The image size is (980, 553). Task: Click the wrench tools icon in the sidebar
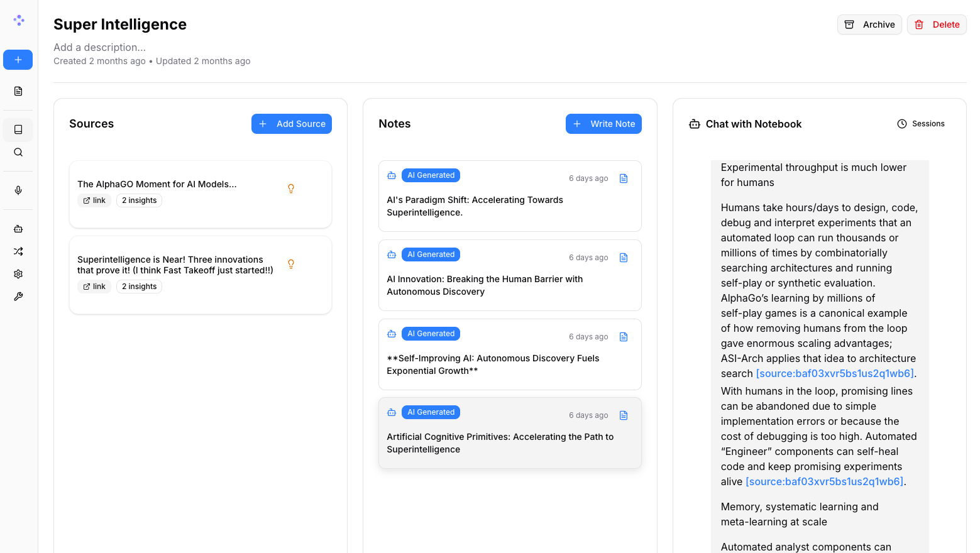(18, 296)
